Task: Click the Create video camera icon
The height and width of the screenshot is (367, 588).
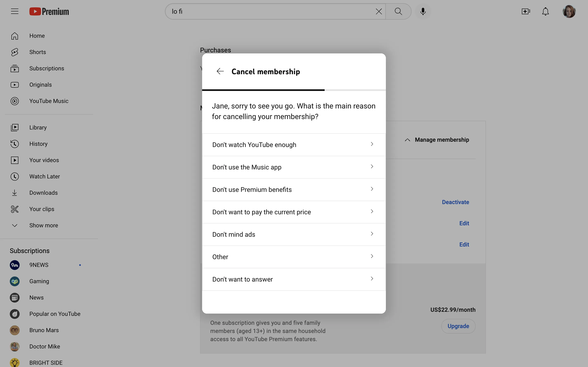Action: [526, 11]
